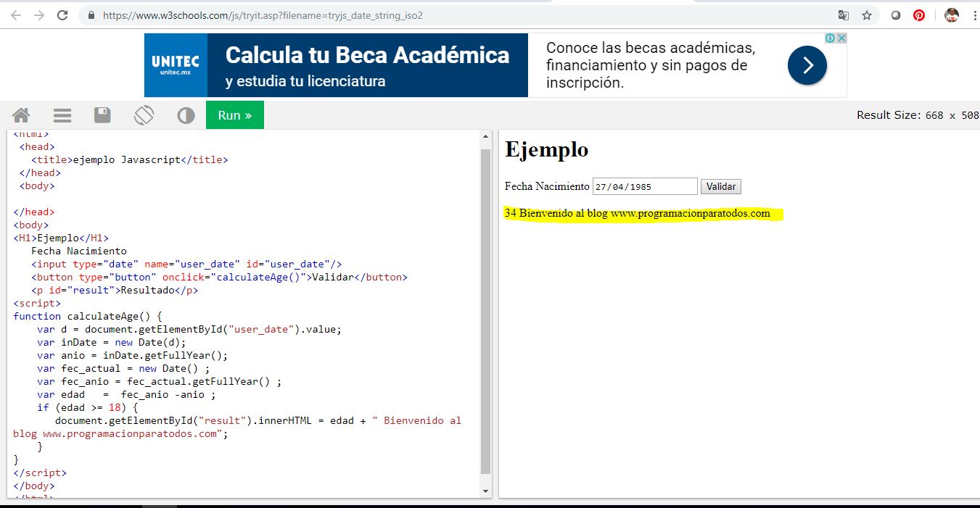
Task: Reload the current page
Action: [x=64, y=14]
